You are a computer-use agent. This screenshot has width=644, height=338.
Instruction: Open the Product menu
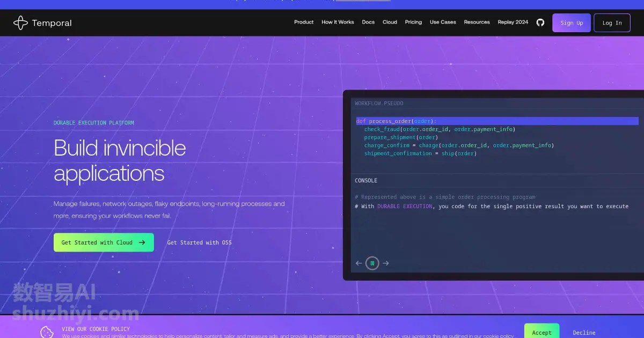(x=304, y=23)
